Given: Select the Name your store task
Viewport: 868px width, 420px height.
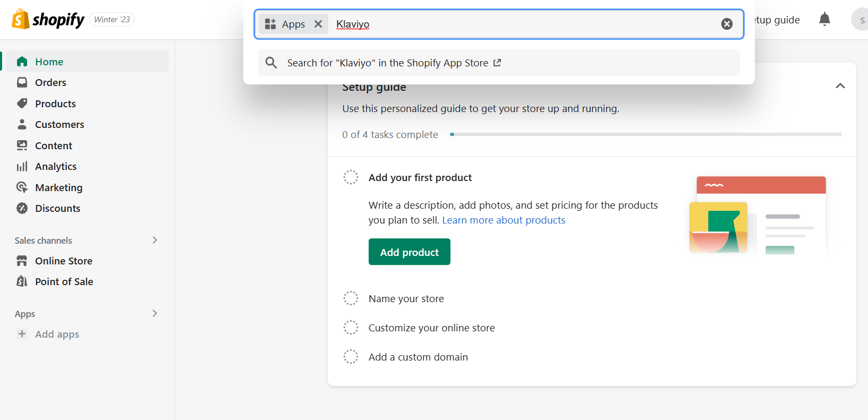Looking at the screenshot, I should (x=406, y=298).
